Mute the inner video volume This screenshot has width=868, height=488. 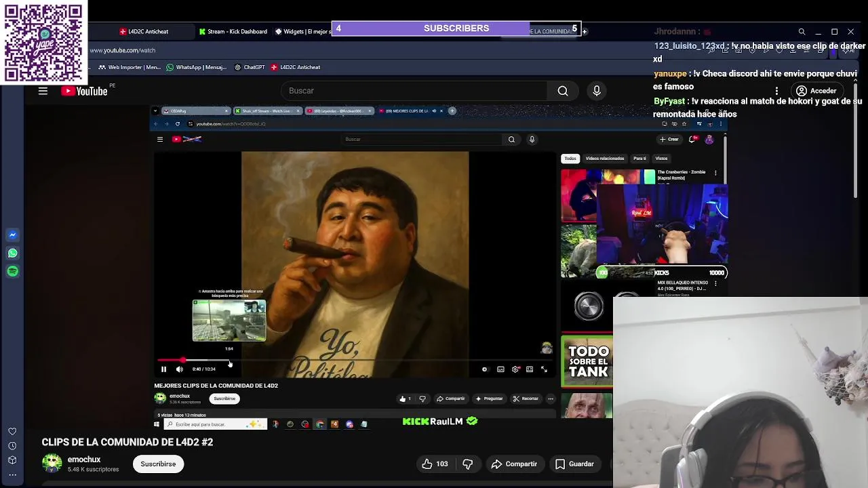tap(179, 369)
